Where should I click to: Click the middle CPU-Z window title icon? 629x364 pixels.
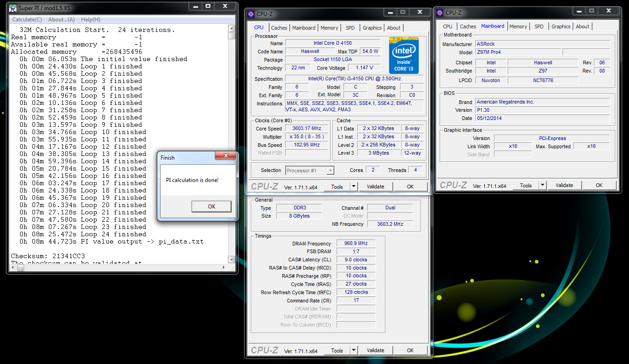click(251, 14)
